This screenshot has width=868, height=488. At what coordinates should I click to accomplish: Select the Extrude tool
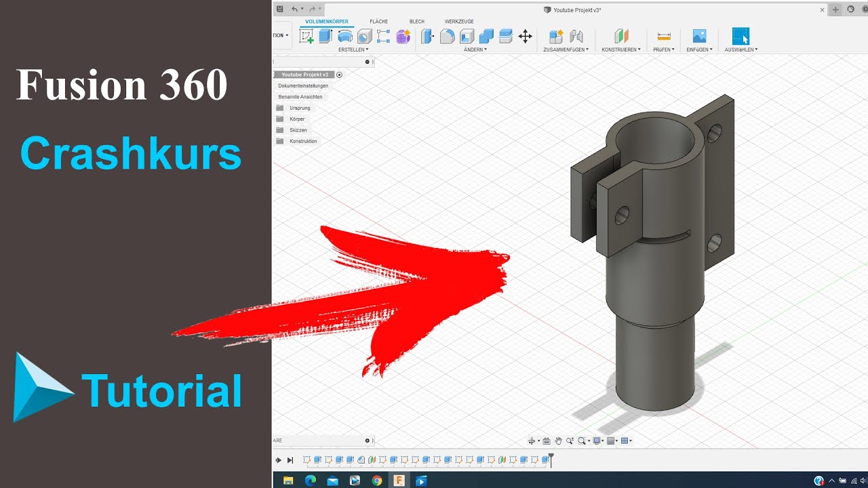[325, 37]
